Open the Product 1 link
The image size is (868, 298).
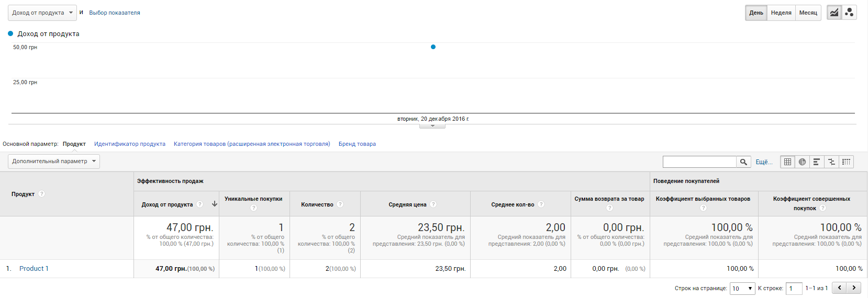[34, 268]
